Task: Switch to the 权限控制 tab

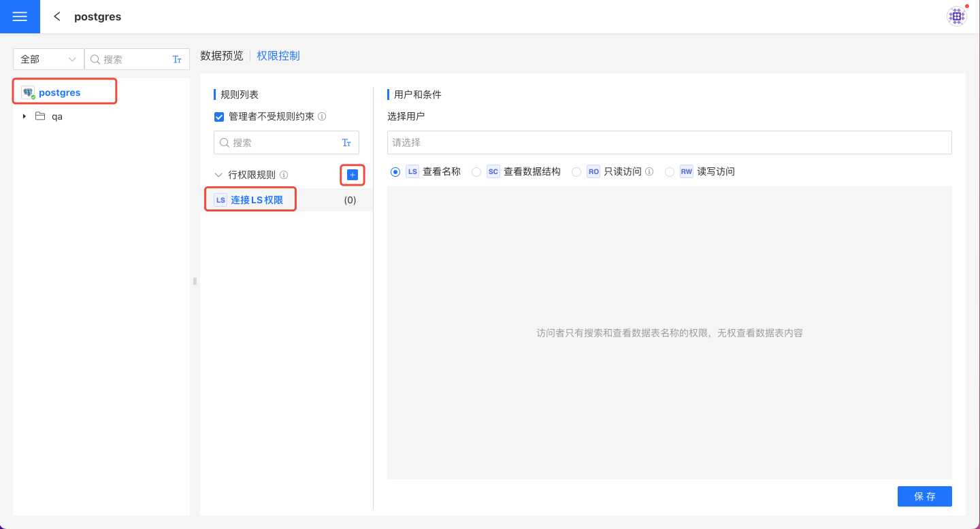Action: coord(278,56)
